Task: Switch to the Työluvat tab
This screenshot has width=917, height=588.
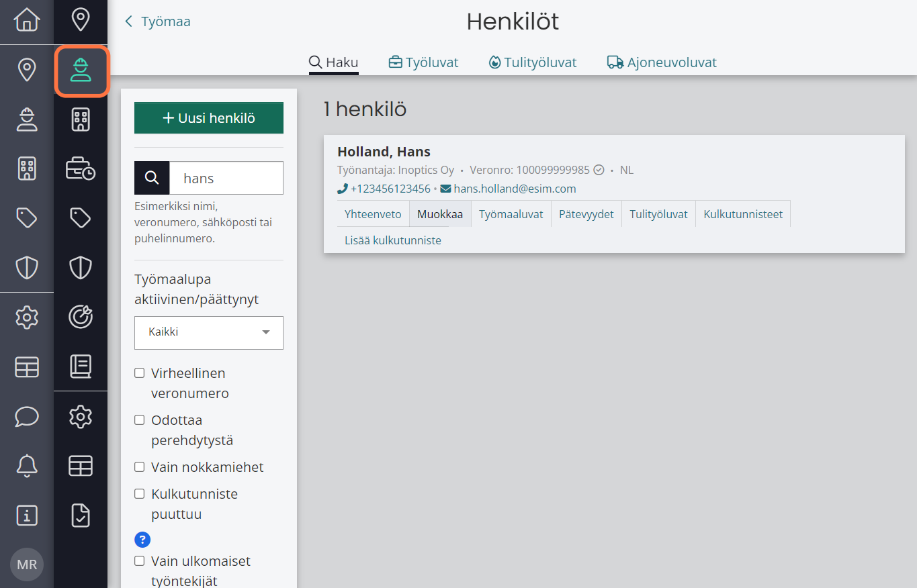Action: 423,62
